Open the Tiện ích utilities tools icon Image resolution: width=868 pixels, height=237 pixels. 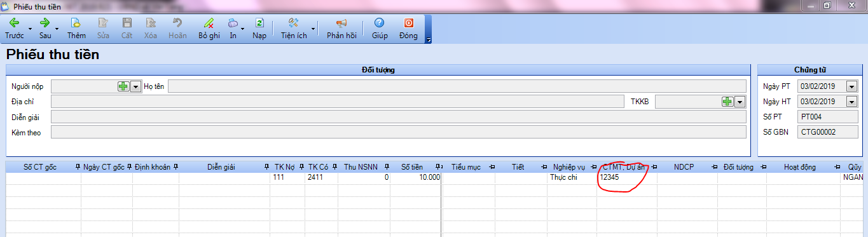293,23
